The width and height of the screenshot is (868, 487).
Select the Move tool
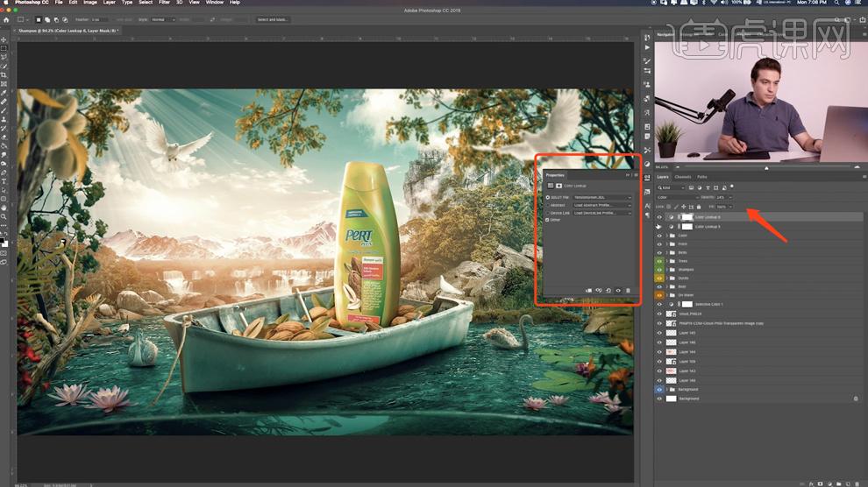[x=4, y=39]
